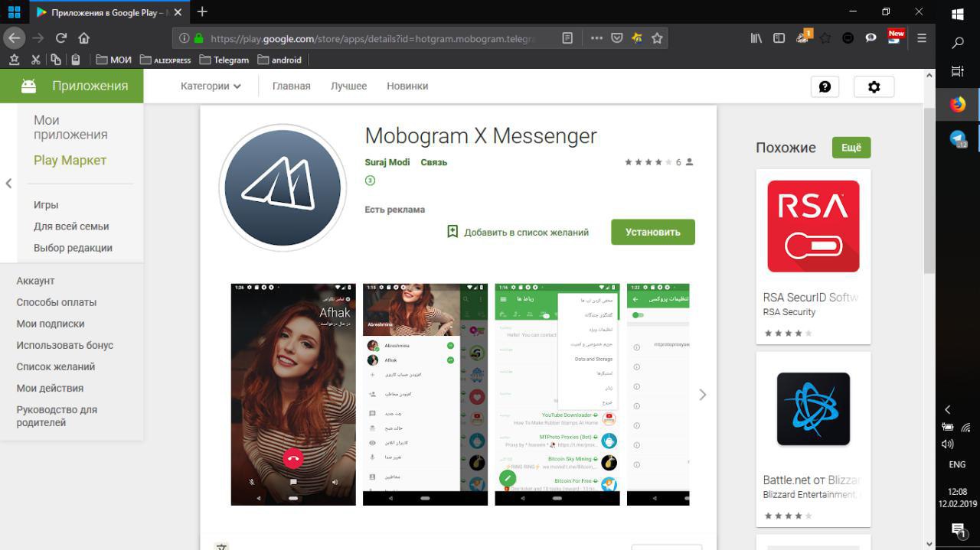Open Google Play settings gear
Image resolution: width=980 pixels, height=550 pixels.
[874, 86]
